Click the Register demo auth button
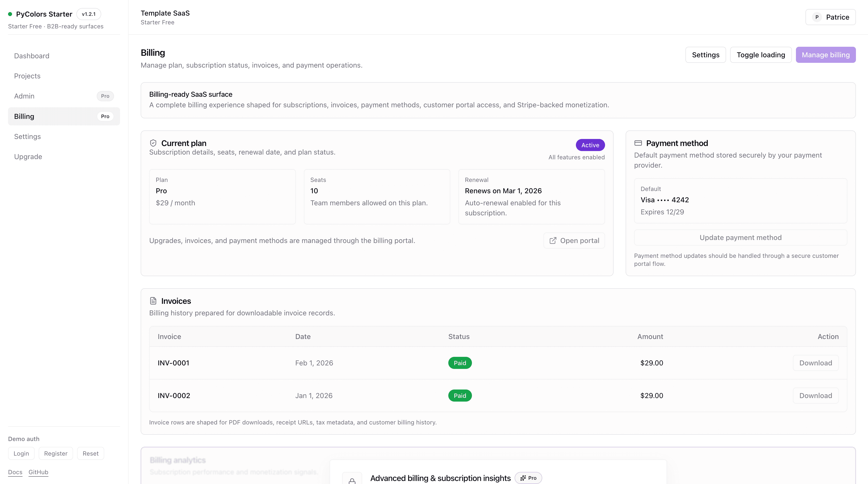Viewport: 868px width, 484px height. pyautogui.click(x=56, y=454)
